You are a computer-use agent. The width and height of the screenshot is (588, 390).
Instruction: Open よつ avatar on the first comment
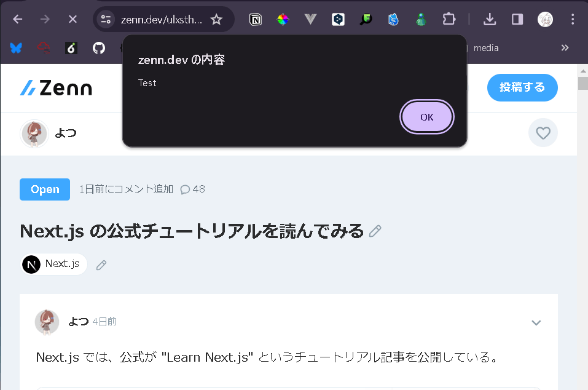point(47,322)
